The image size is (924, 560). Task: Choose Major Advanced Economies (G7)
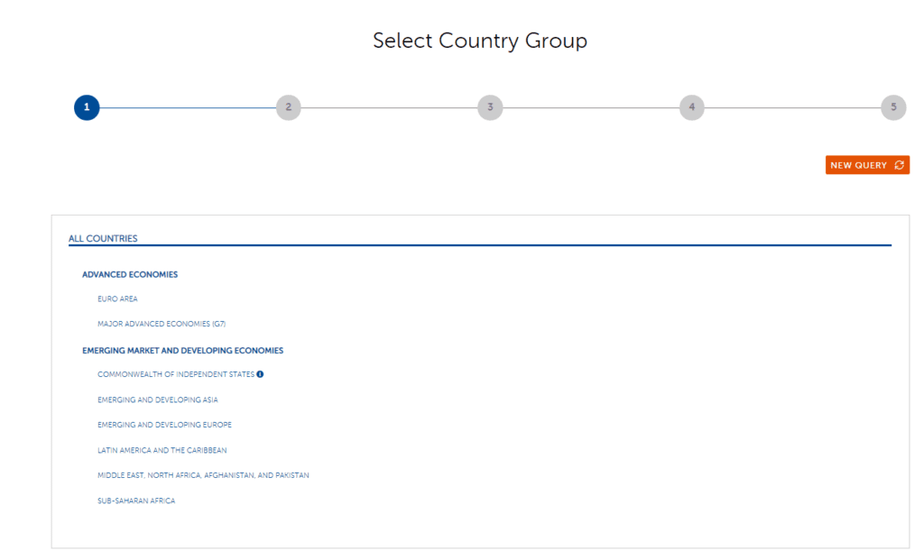(162, 324)
